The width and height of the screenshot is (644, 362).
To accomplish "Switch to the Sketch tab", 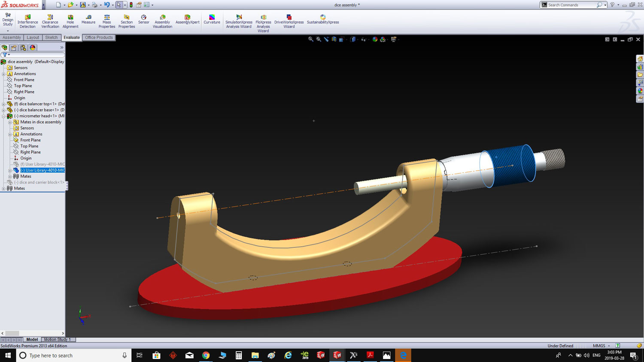I will click(52, 38).
